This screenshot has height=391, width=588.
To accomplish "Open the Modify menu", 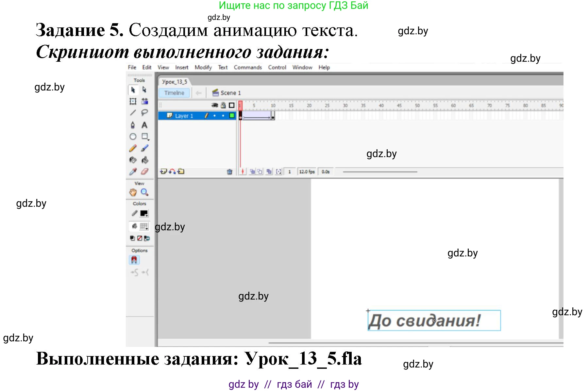I will [203, 67].
